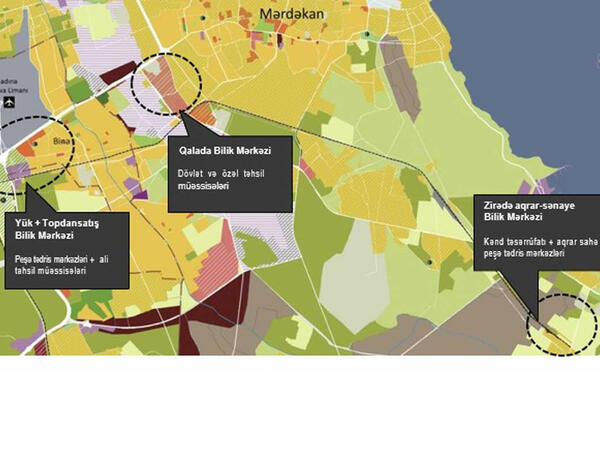Click the Bina settlement label
This screenshot has width=600, height=460.
pyautogui.click(x=62, y=142)
